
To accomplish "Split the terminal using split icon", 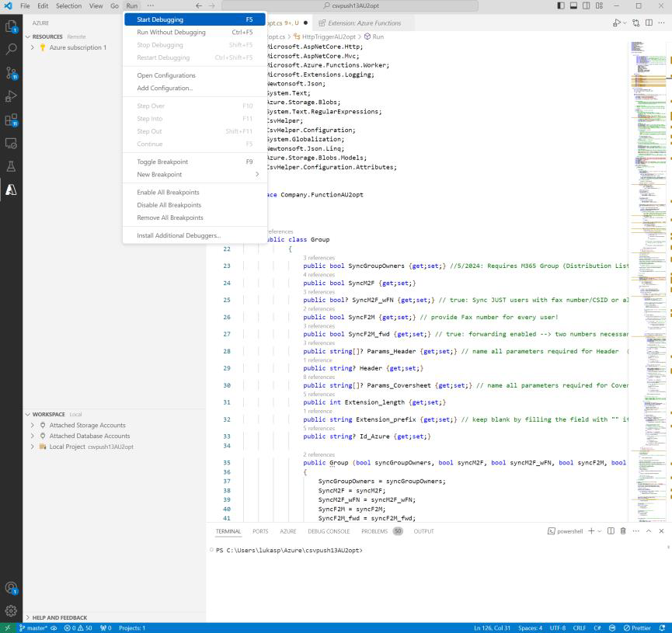I will 611,531.
